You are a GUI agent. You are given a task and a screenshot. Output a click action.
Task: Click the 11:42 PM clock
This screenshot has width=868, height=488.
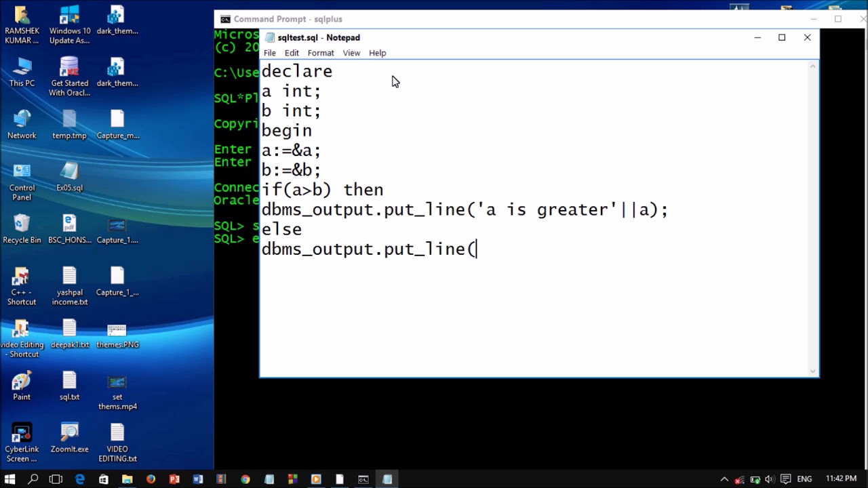(841, 479)
